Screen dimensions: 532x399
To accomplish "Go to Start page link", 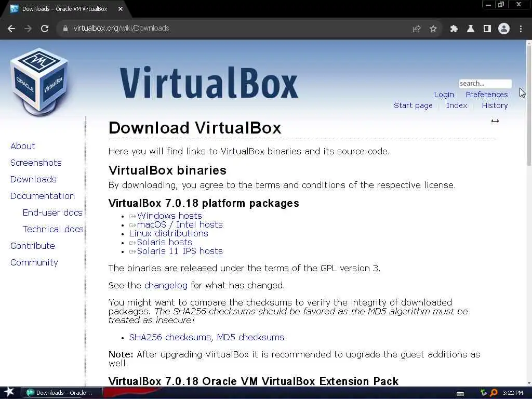I will coord(413,105).
